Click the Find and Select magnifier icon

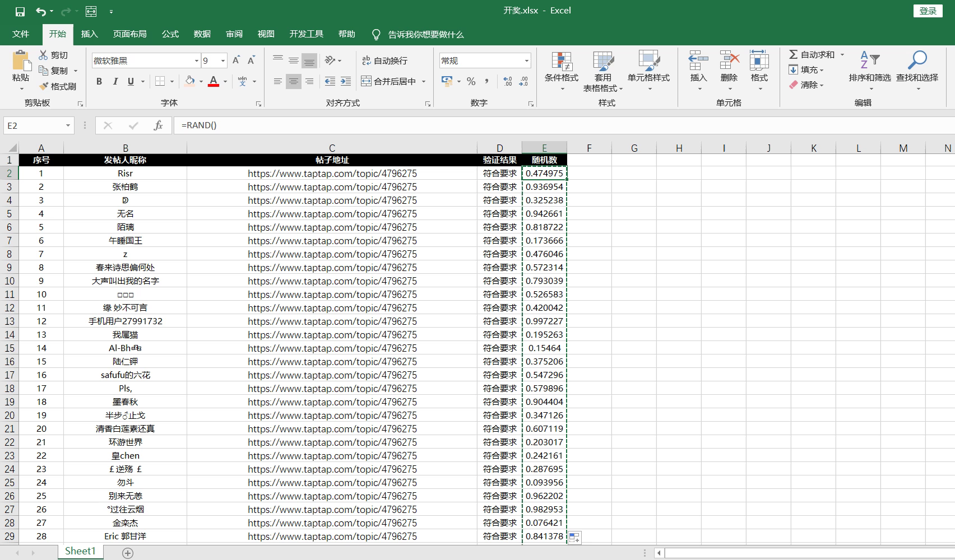(x=917, y=60)
